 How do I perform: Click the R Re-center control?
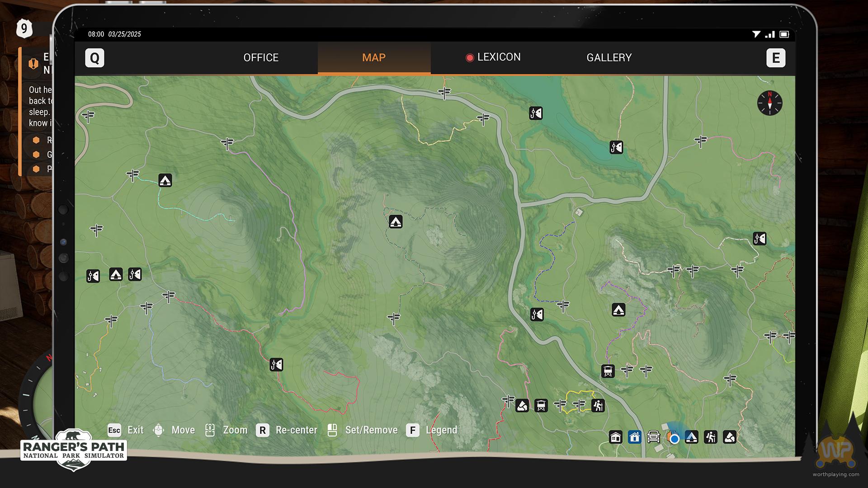[263, 430]
